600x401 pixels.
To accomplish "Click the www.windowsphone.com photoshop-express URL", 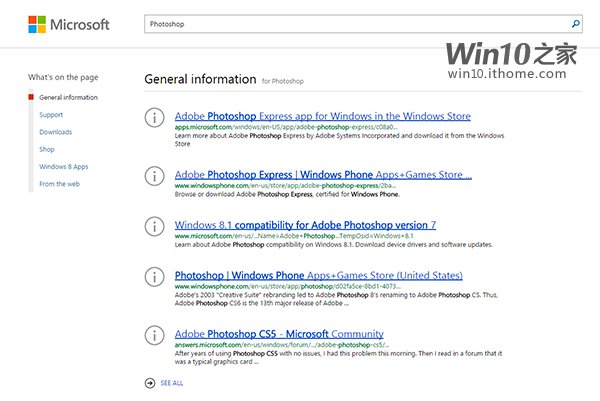I will [285, 186].
